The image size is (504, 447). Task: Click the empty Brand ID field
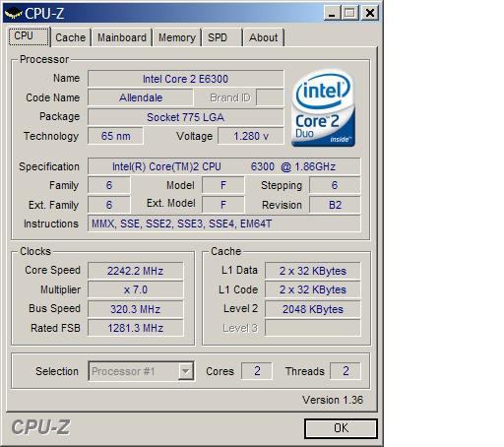(270, 97)
